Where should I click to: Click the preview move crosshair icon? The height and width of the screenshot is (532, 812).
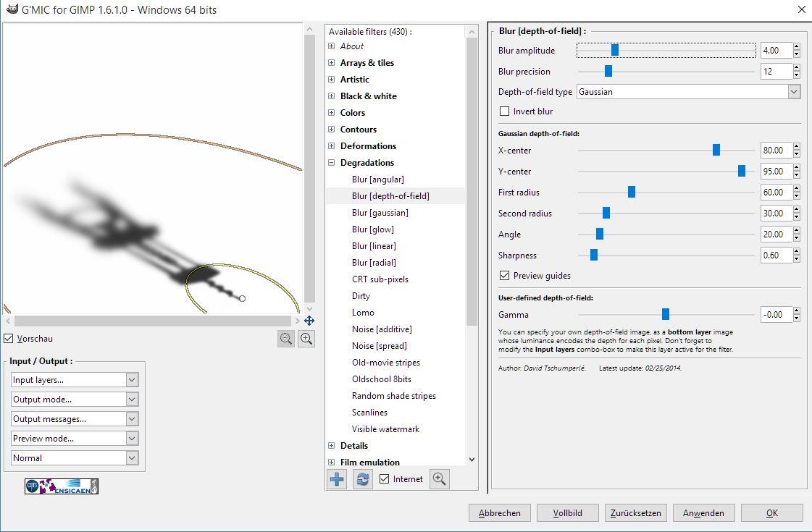(x=309, y=321)
